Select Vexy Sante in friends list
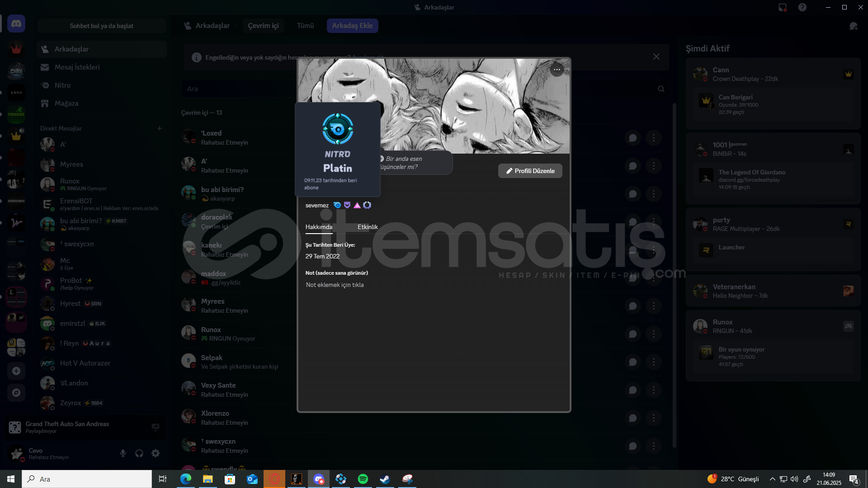Image resolution: width=868 pixels, height=488 pixels. [x=421, y=389]
